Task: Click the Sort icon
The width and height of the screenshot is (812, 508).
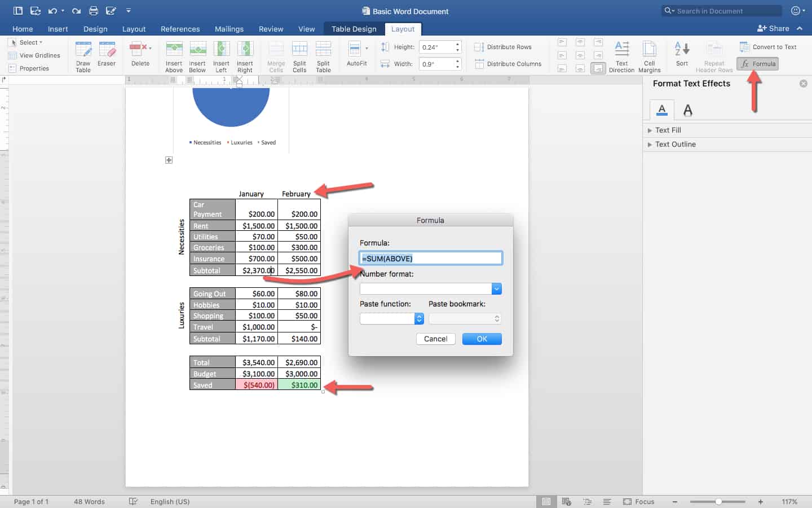Action: click(682, 55)
